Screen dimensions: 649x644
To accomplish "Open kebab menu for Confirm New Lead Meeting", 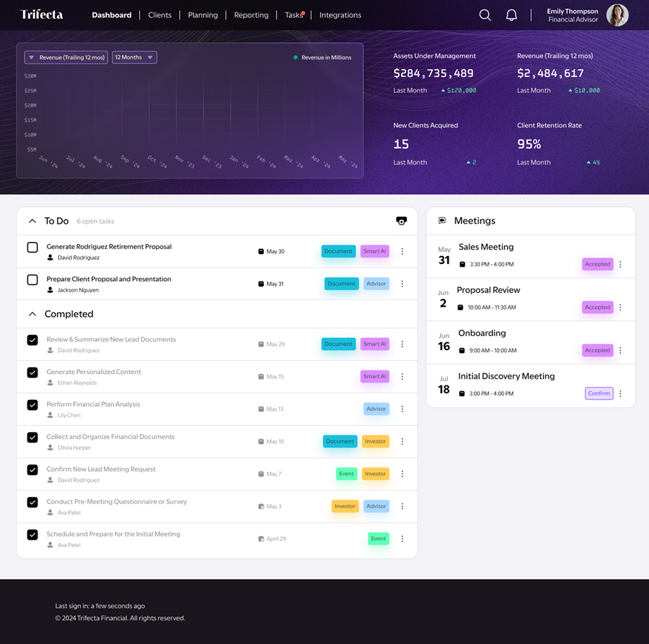I will (x=402, y=474).
